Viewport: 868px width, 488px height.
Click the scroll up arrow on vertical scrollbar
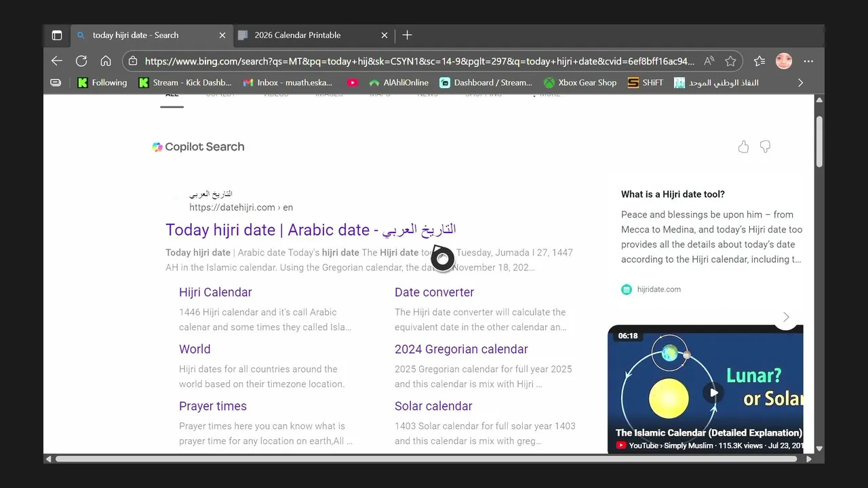[x=819, y=100]
